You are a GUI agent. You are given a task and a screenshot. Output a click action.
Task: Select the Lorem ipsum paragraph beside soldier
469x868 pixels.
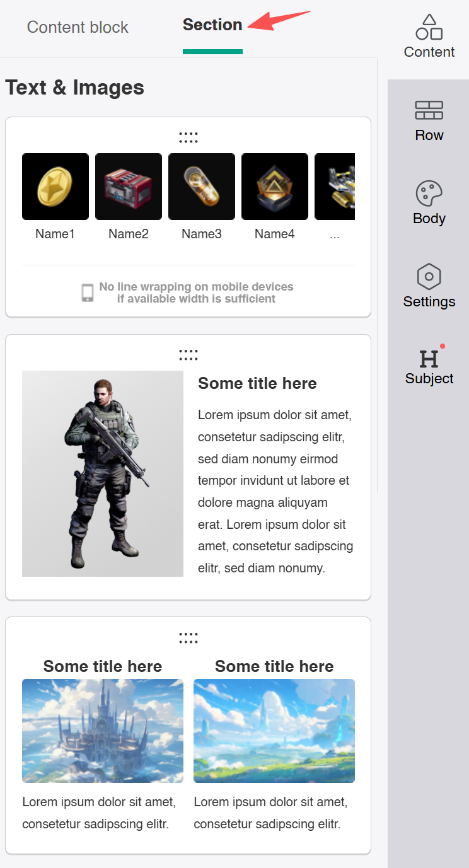276,492
